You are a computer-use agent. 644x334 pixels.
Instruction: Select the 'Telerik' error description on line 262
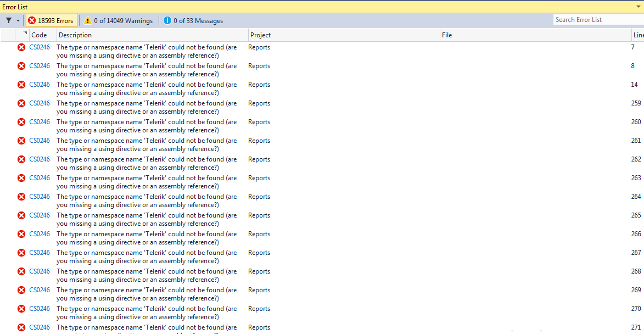pyautogui.click(x=147, y=164)
